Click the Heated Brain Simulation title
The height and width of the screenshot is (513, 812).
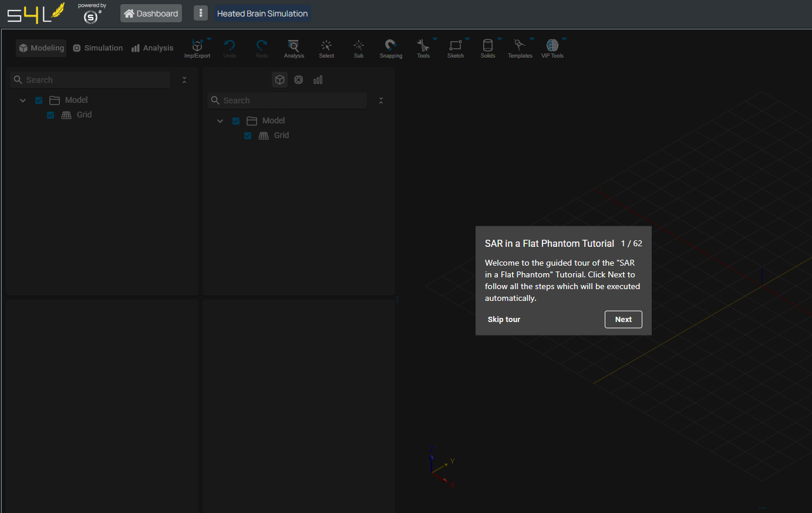262,14
